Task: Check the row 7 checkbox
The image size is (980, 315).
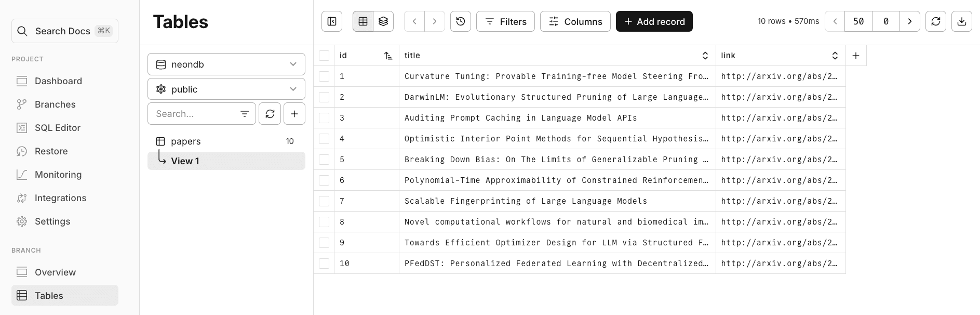Action: [324, 201]
